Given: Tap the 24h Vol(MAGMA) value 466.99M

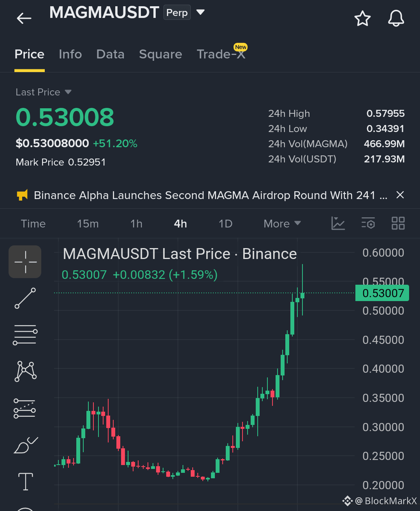Looking at the screenshot, I should (x=384, y=144).
